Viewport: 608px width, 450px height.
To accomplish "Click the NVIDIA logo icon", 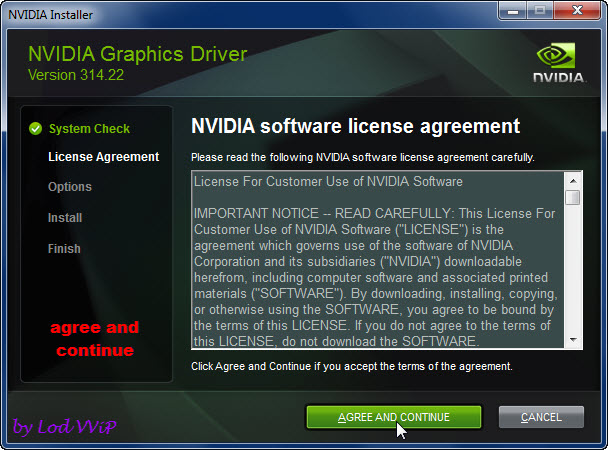I will click(558, 62).
